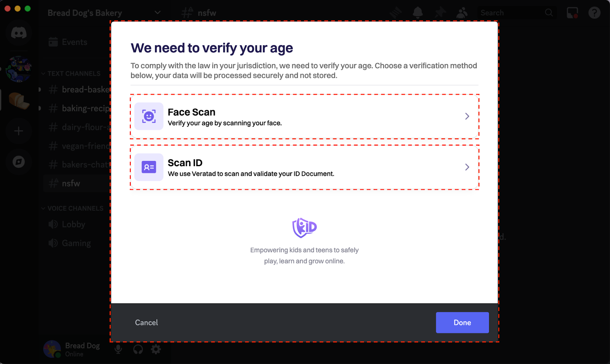The image size is (610, 364).
Task: Open the Bread Dog's Bakery server dropdown
Action: click(x=157, y=12)
